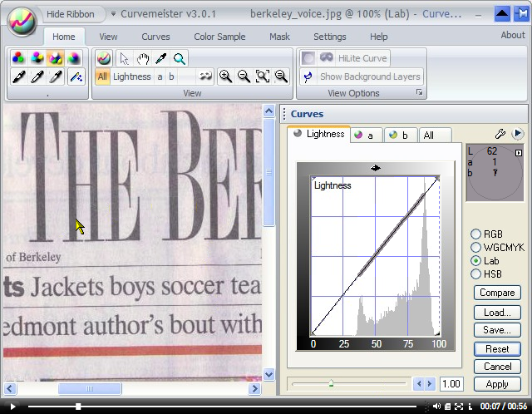
Task: Open the Mask ribbon tab
Action: pos(279,37)
